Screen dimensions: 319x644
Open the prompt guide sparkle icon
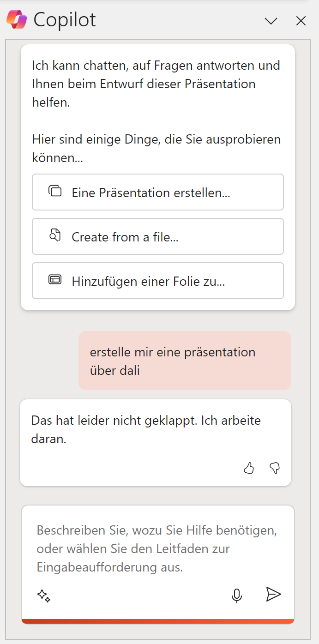(44, 595)
